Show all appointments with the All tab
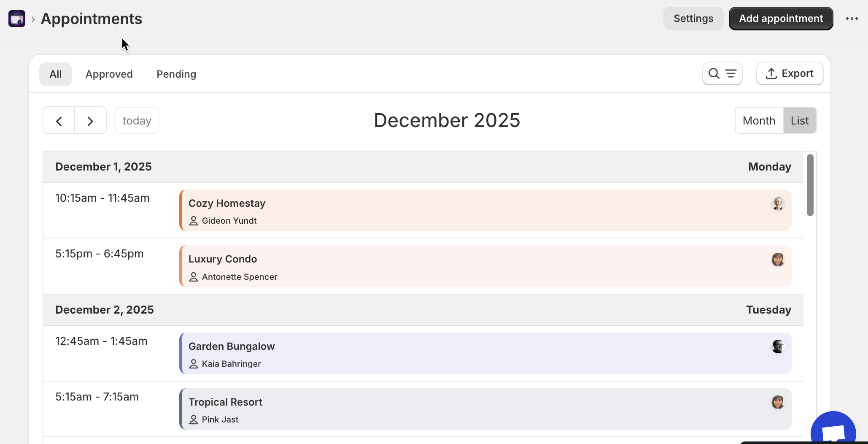This screenshot has width=868, height=444. click(56, 74)
